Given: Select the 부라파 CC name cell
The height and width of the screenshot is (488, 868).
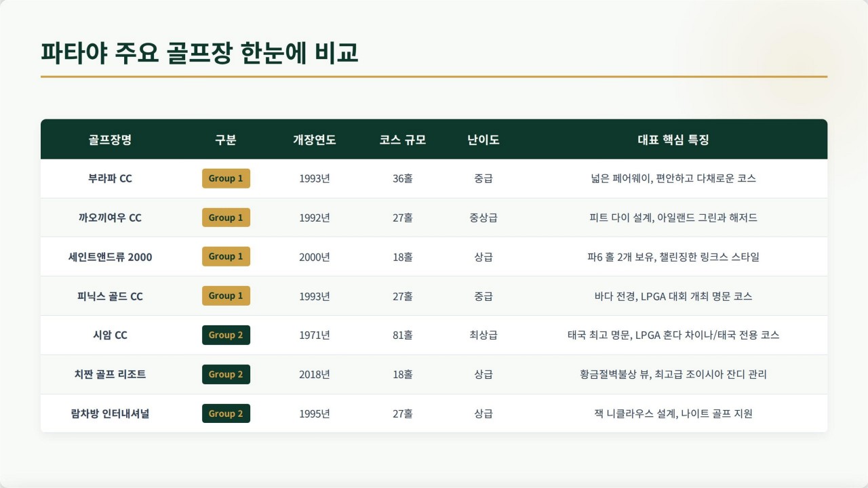Looking at the screenshot, I should click(110, 179).
